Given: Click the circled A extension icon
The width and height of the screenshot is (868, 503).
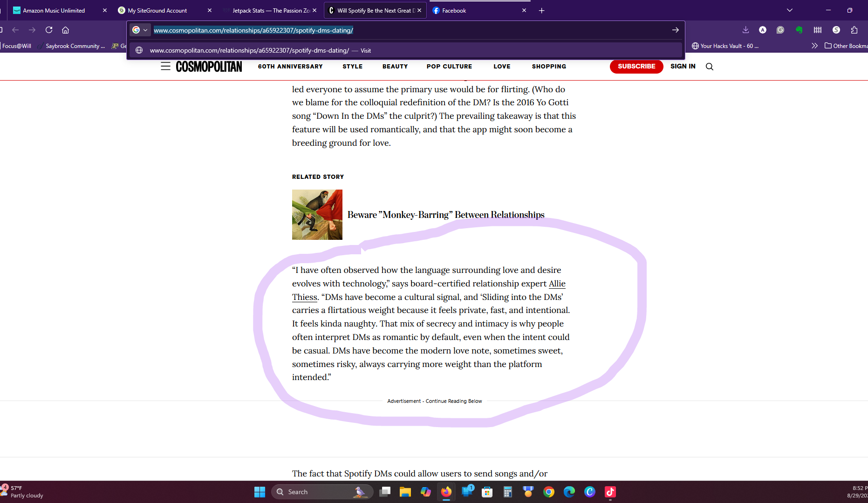Looking at the screenshot, I should point(763,30).
